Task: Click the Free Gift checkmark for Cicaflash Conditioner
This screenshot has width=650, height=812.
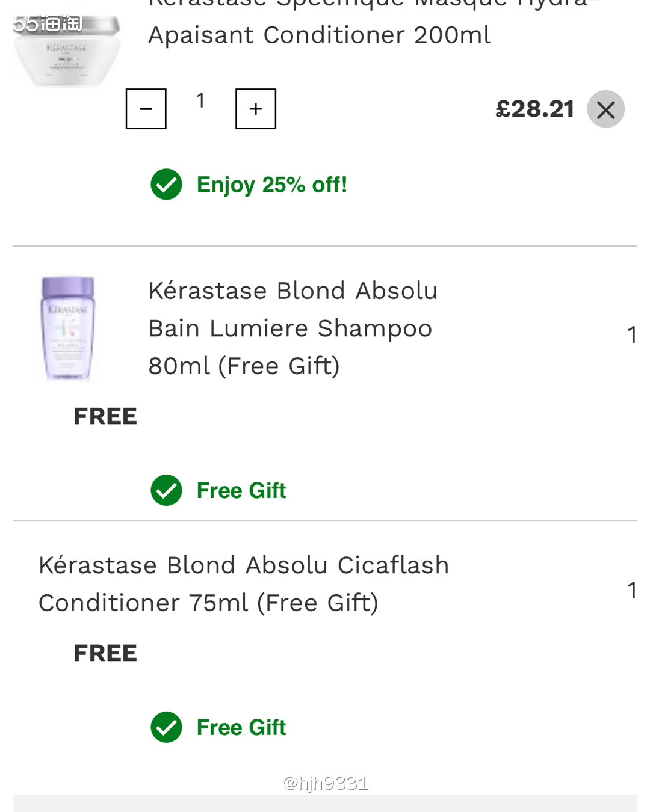Action: [166, 727]
